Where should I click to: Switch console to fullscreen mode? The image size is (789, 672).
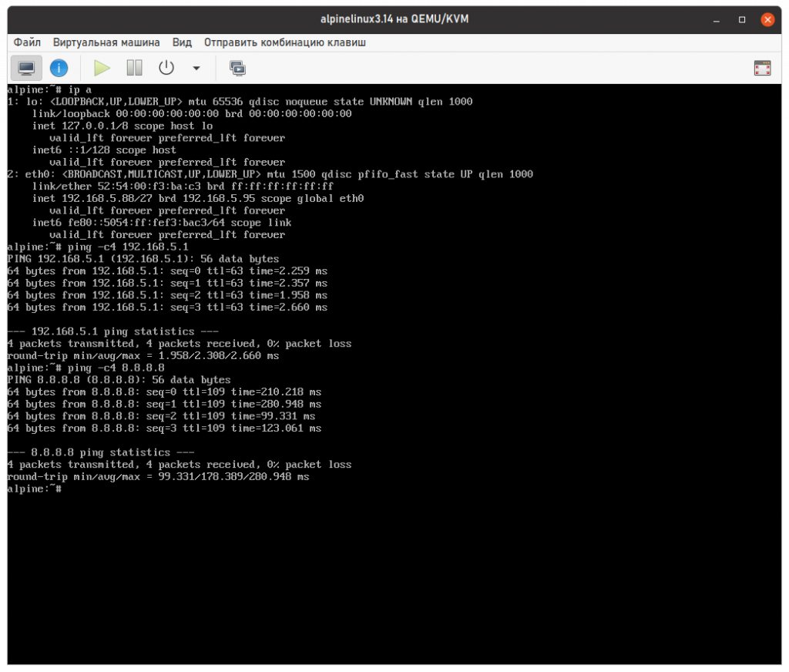coord(762,68)
